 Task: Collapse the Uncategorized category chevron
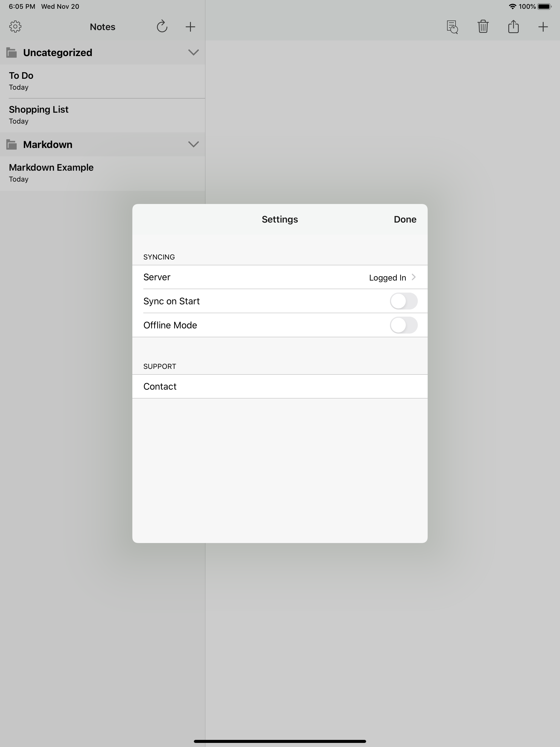click(193, 52)
